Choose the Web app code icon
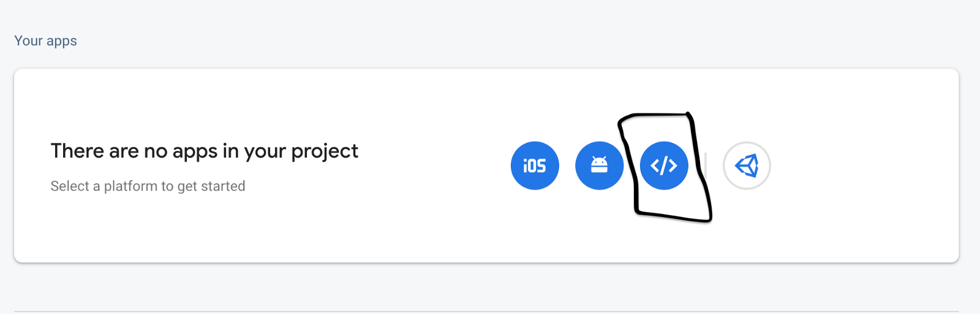The image size is (980, 314). click(x=664, y=166)
